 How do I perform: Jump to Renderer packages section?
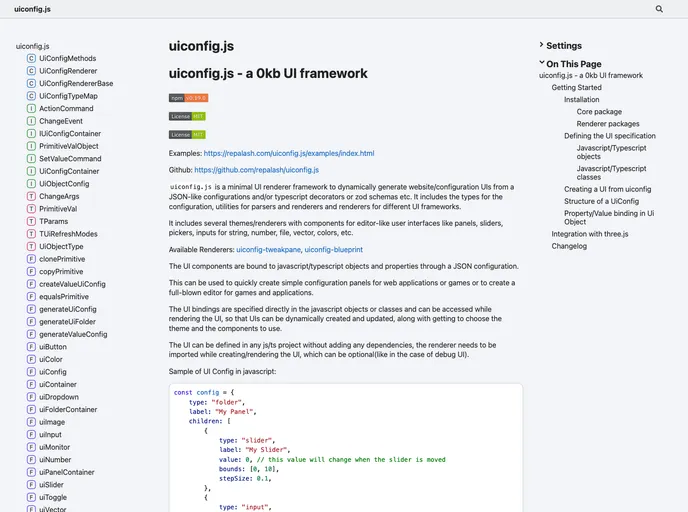pos(608,124)
